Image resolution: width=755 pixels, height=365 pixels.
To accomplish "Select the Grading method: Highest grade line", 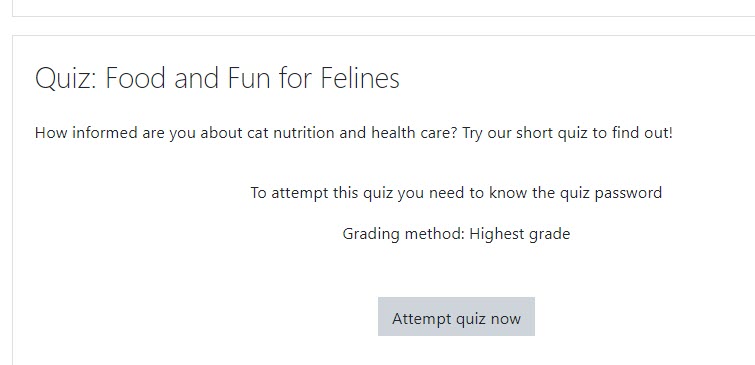I will pos(456,234).
